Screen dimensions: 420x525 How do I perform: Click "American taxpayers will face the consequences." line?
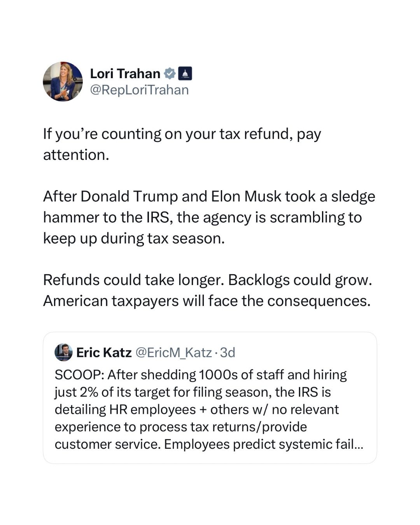pyautogui.click(x=206, y=301)
